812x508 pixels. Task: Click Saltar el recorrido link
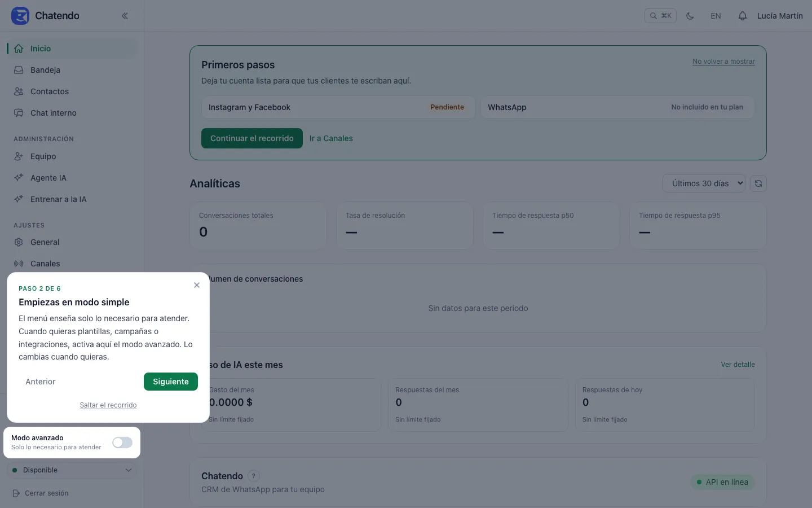[x=108, y=405]
